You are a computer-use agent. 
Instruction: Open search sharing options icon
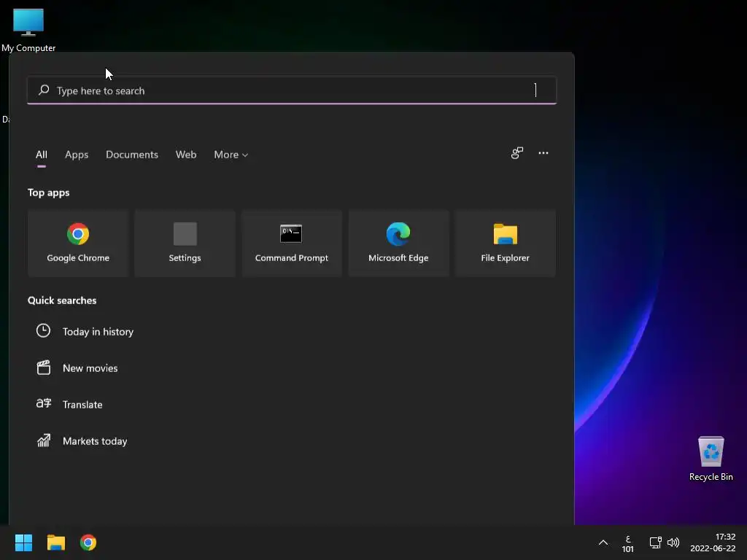pyautogui.click(x=517, y=153)
